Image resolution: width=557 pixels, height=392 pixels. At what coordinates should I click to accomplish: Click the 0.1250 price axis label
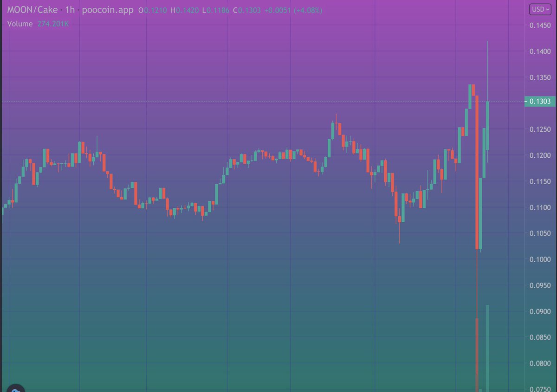pyautogui.click(x=540, y=129)
